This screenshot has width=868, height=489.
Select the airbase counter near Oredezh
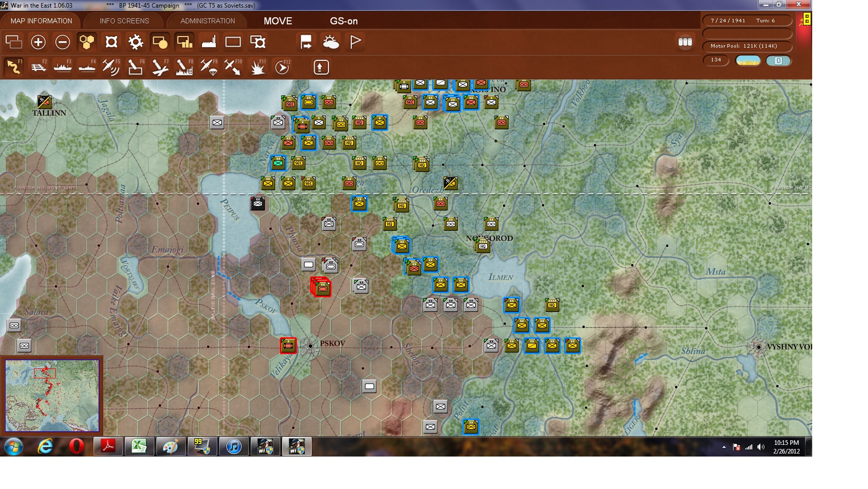click(450, 183)
